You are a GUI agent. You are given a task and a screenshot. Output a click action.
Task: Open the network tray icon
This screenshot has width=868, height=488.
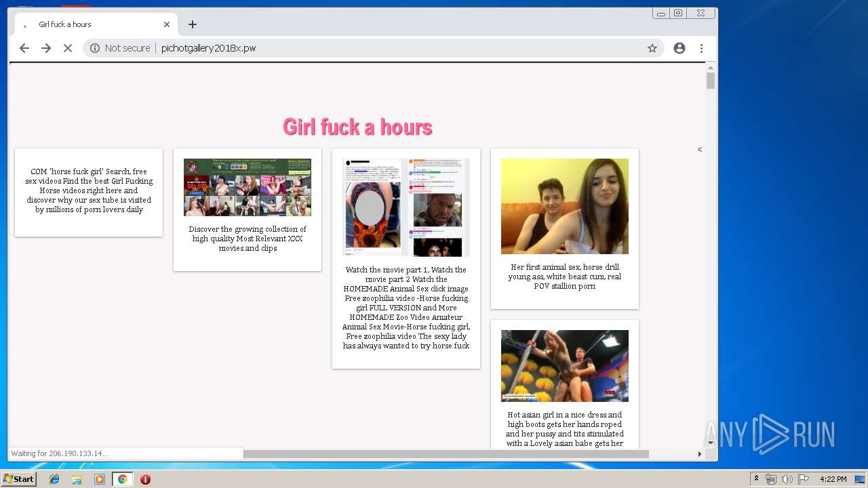click(771, 479)
